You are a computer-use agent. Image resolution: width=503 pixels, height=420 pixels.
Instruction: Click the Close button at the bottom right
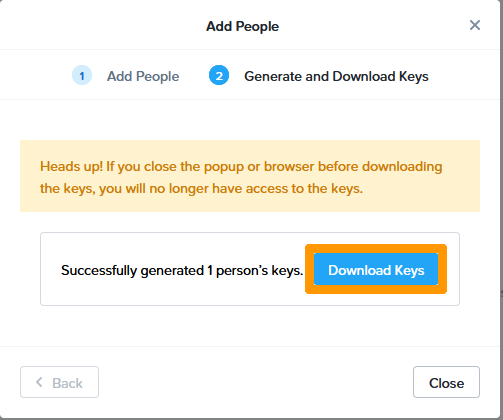pyautogui.click(x=446, y=382)
